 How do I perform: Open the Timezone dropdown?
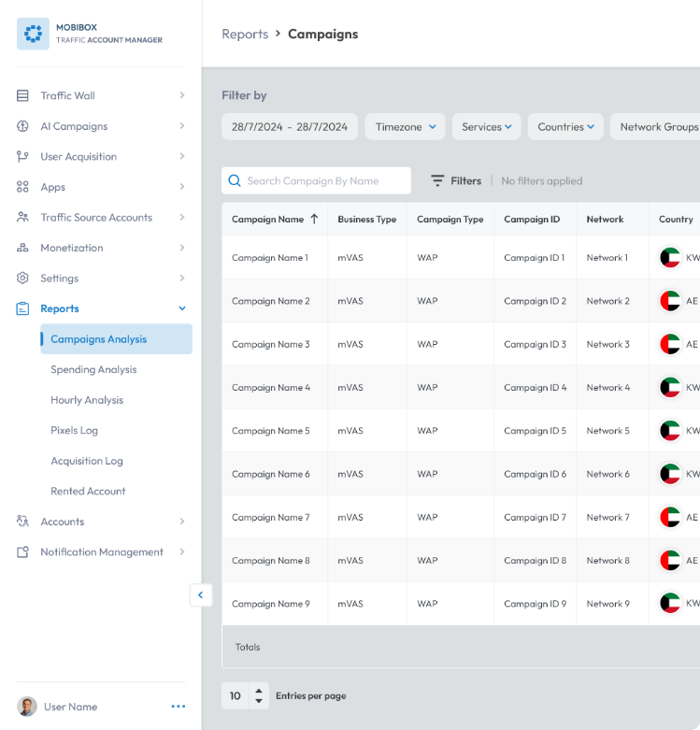coord(405,126)
